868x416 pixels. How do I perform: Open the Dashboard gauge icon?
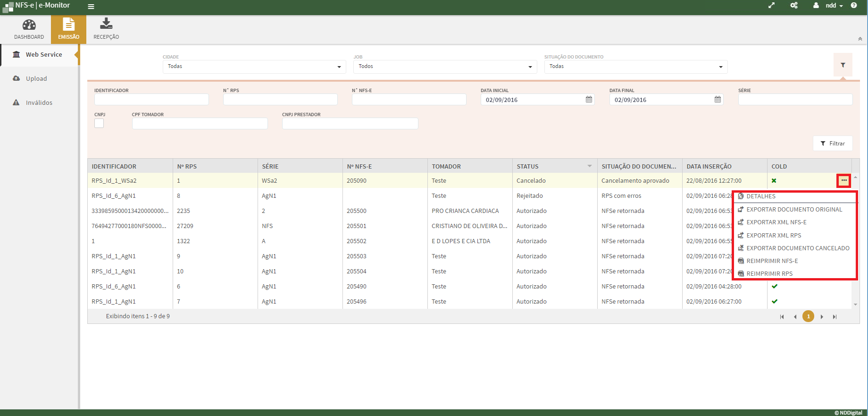point(29,25)
